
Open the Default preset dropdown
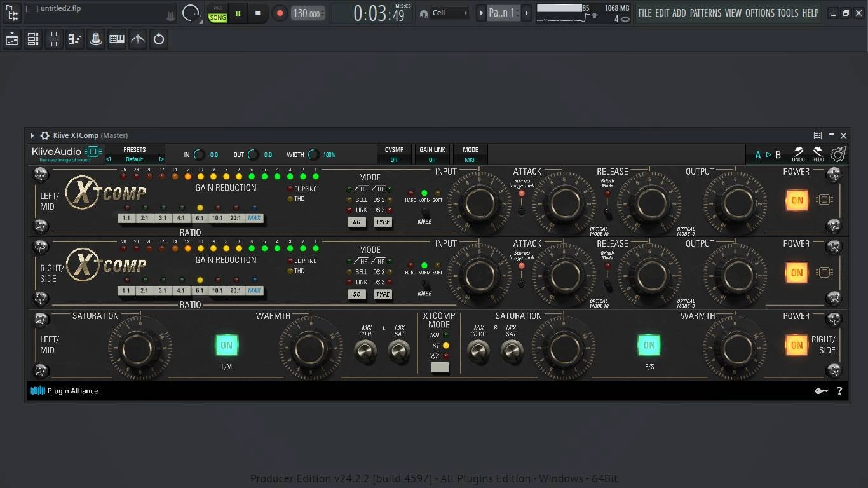135,159
